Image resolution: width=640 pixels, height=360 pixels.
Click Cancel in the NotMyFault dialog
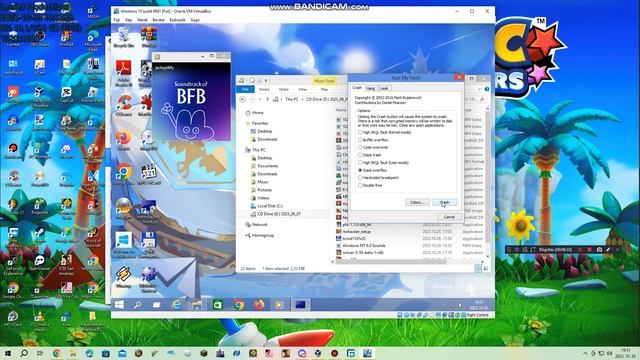[449, 217]
